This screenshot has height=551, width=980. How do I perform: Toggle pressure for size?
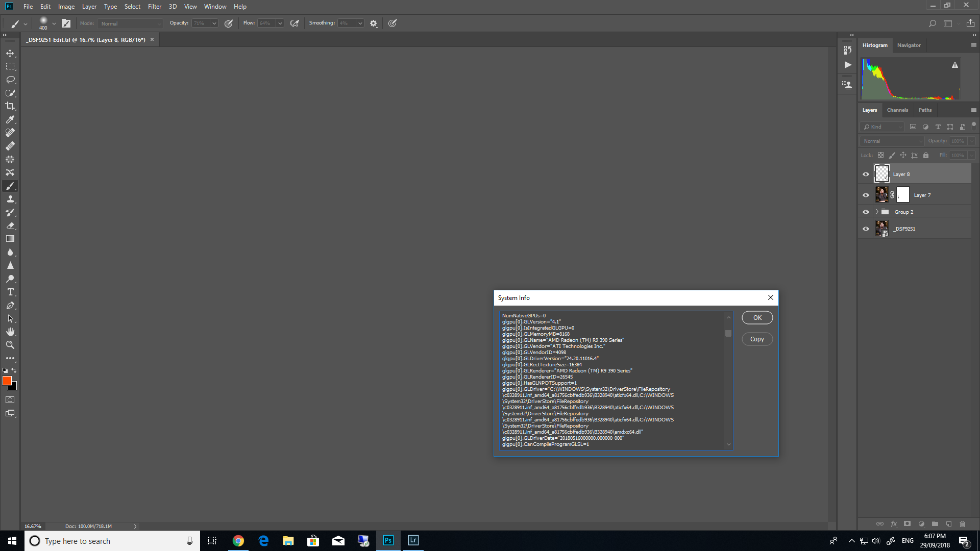(393, 23)
